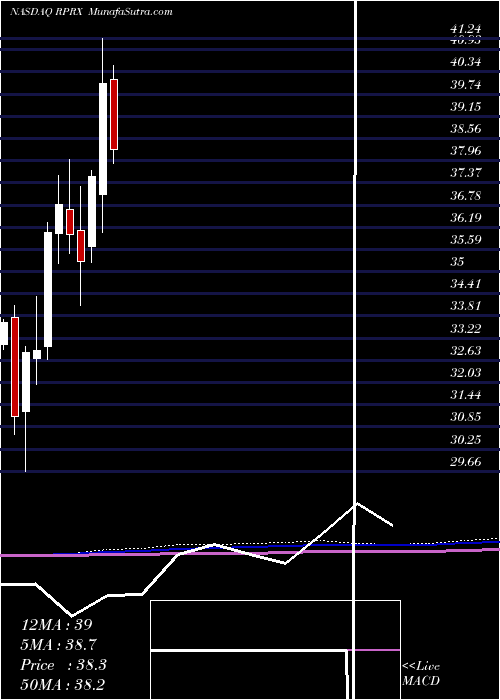Click the 37.96 price axis label
The height and width of the screenshot is (700, 500).
point(466,151)
